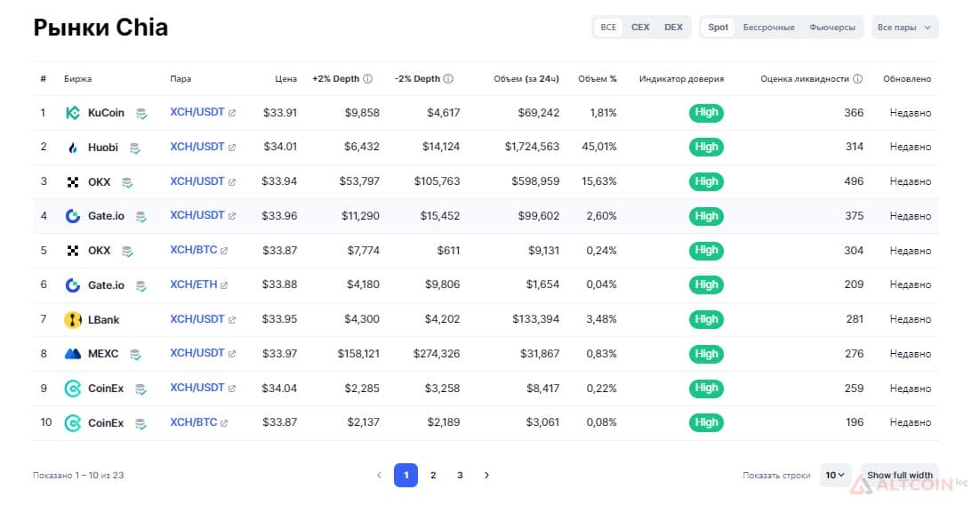Sort by Пара column header

(181, 79)
